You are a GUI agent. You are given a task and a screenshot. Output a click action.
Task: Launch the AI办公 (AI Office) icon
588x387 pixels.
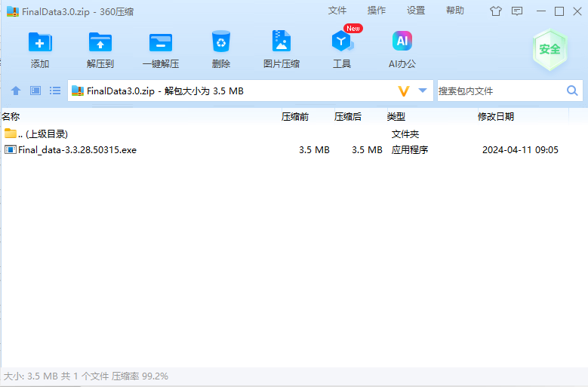tap(402, 41)
